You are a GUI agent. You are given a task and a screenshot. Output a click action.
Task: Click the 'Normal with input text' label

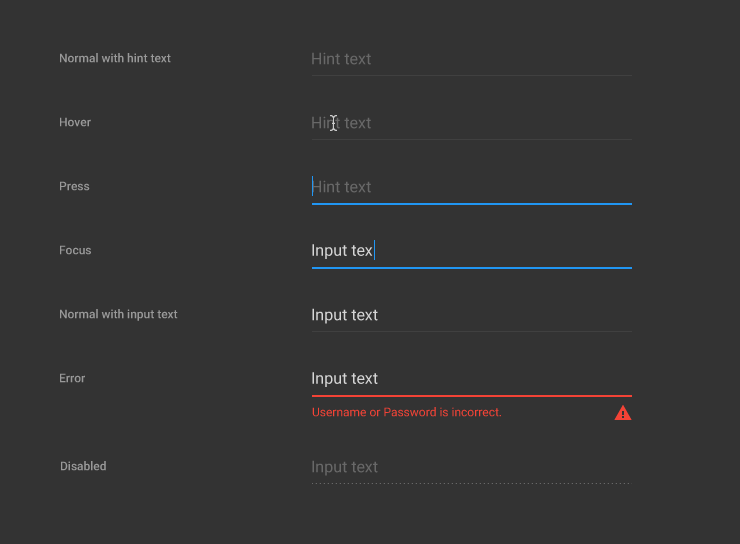(x=118, y=315)
